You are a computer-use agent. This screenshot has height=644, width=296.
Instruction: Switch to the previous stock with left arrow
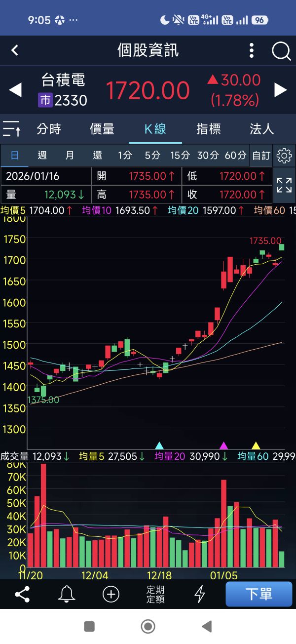tap(16, 90)
